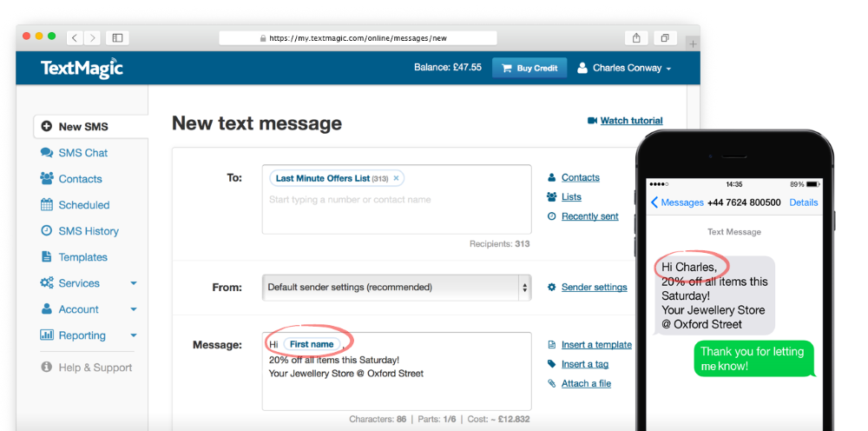Click the Safari address bar URL
This screenshot has height=431, width=868.
(x=358, y=38)
